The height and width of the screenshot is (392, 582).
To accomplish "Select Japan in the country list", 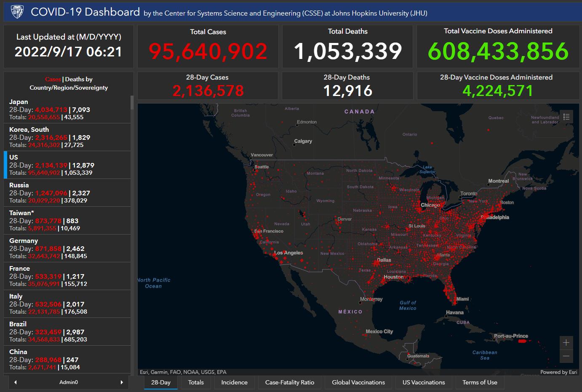I will tap(67, 109).
